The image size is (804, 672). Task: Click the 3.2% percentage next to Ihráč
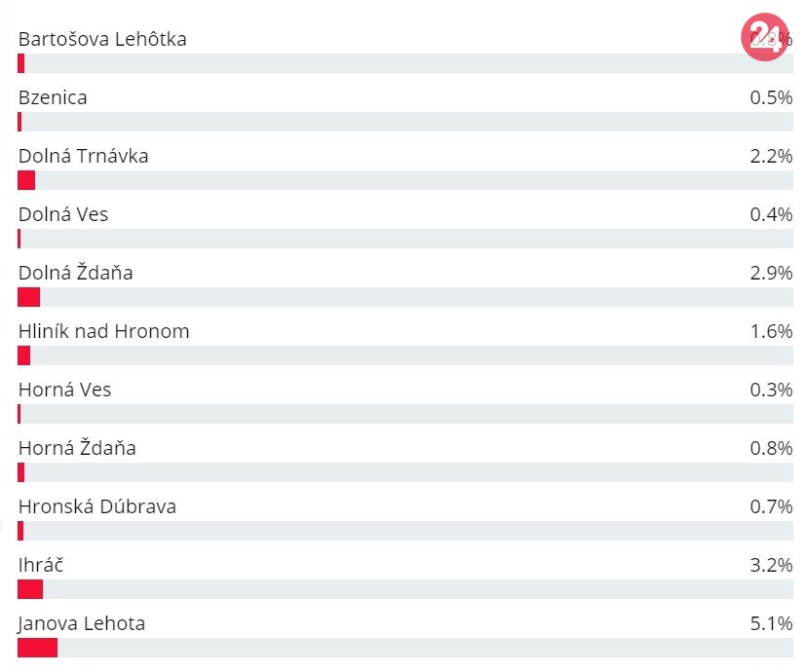click(771, 565)
